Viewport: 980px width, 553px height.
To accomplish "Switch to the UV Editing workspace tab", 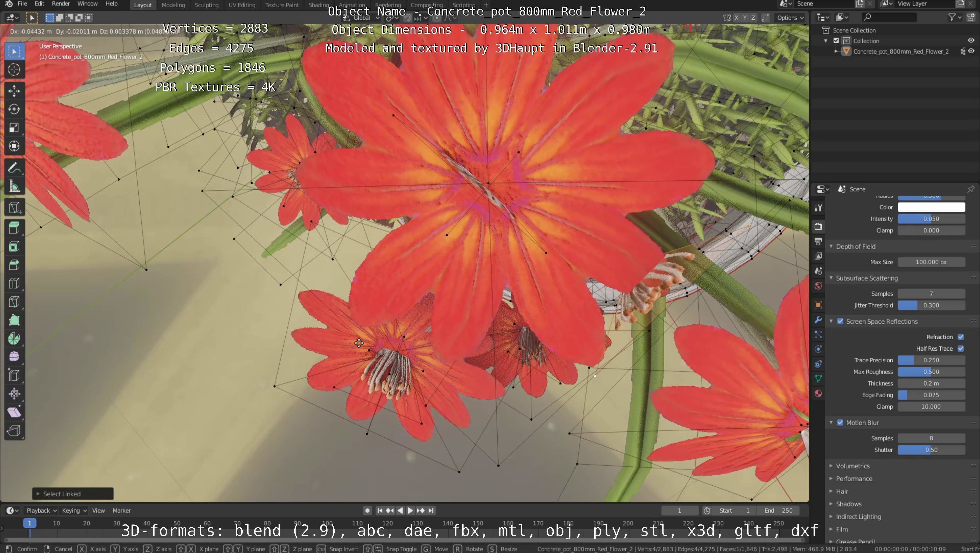I will click(x=242, y=5).
